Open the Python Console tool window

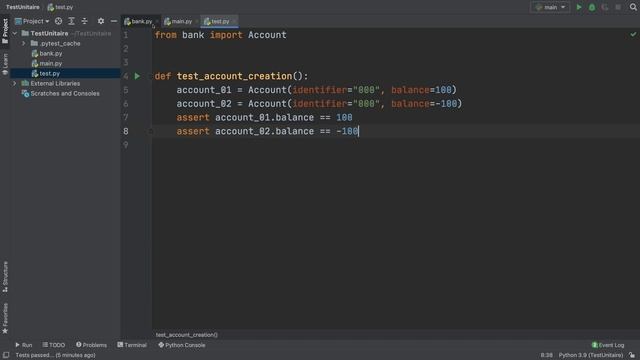coord(182,345)
